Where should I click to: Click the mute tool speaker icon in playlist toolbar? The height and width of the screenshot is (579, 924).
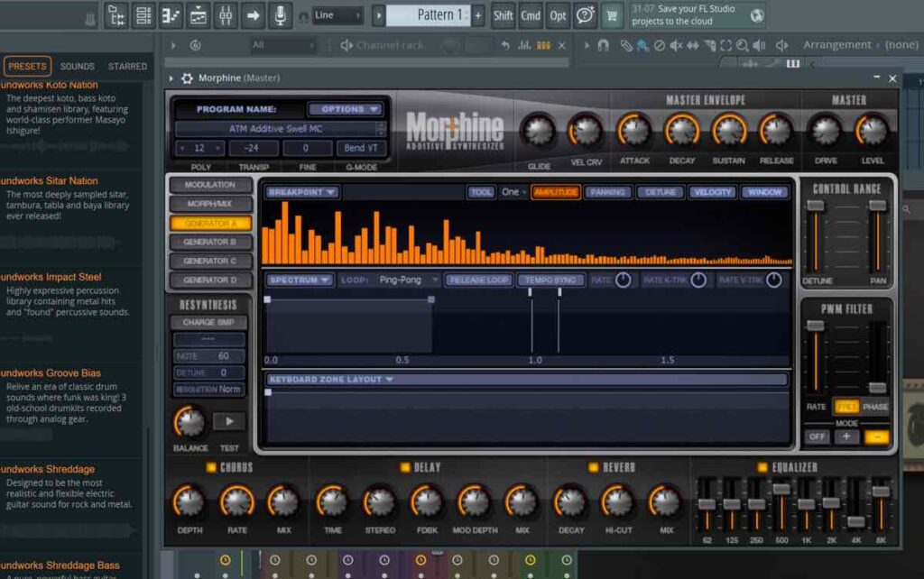(677, 45)
